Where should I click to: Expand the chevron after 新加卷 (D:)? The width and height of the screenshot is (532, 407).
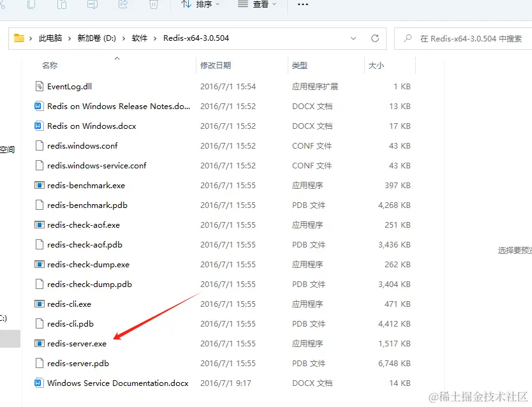[124, 38]
